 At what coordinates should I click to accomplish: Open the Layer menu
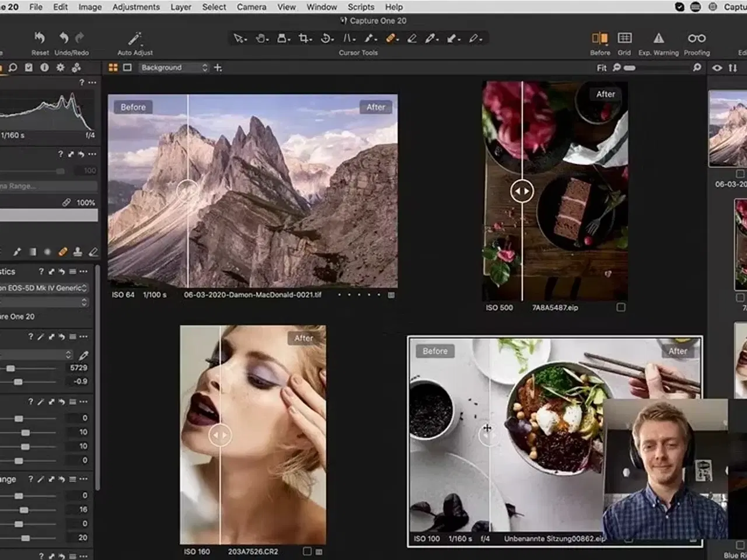181,7
